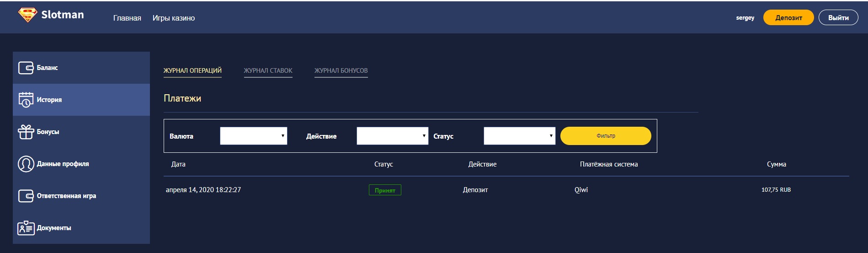Click the Данные профиля user icon
The height and width of the screenshot is (253, 868).
pos(26,164)
